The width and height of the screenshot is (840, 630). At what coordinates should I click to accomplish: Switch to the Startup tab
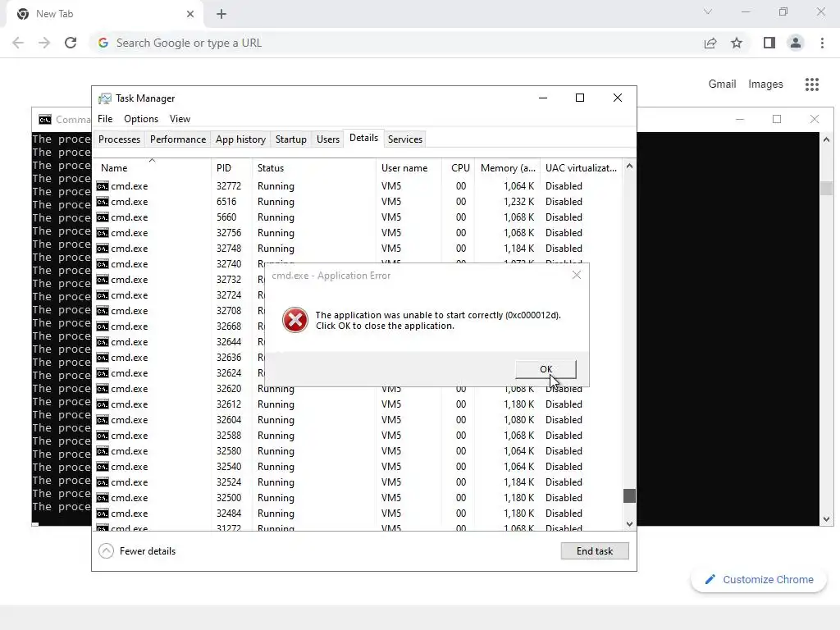click(x=291, y=139)
